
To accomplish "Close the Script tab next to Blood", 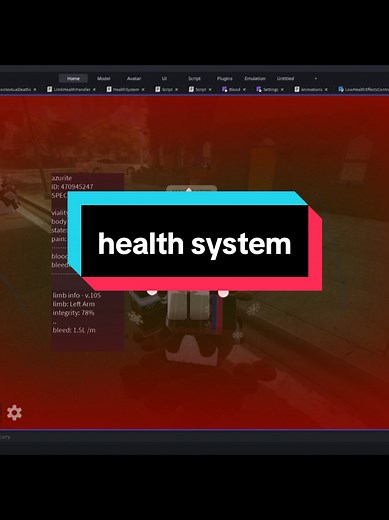I will [x=210, y=89].
